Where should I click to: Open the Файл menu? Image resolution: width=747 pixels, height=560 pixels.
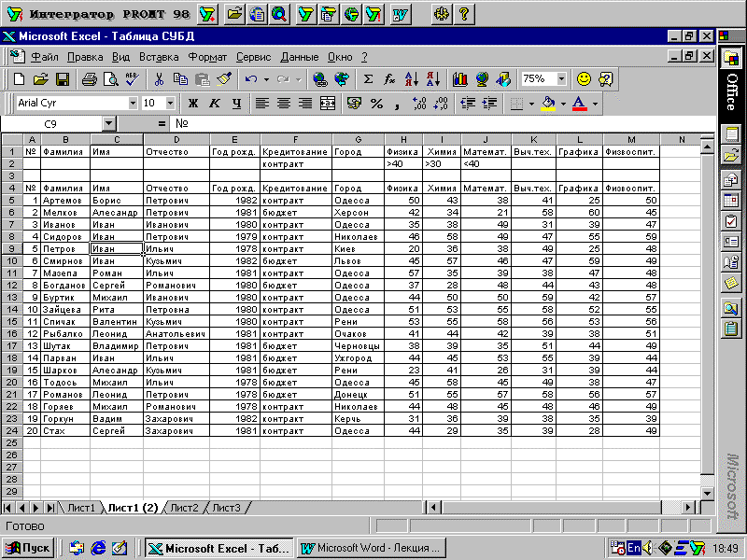coord(44,57)
